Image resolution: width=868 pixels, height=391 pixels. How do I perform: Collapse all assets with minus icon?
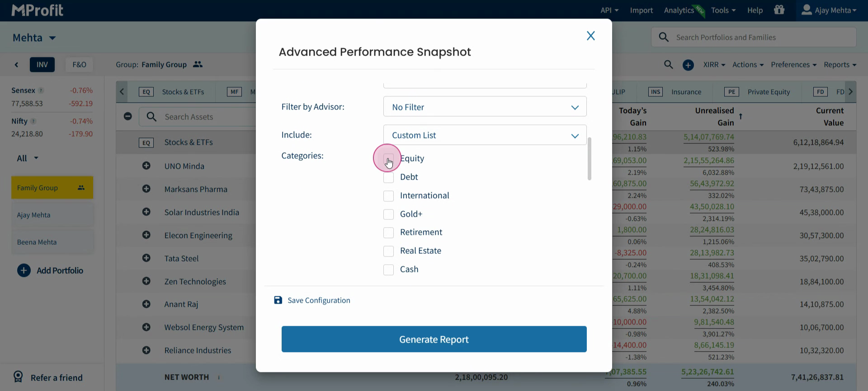click(128, 116)
